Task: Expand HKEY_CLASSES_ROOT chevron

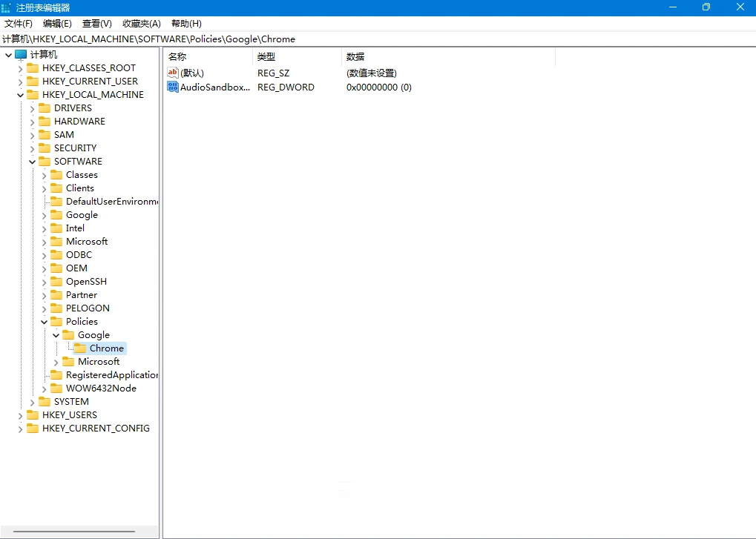Action: (20, 68)
